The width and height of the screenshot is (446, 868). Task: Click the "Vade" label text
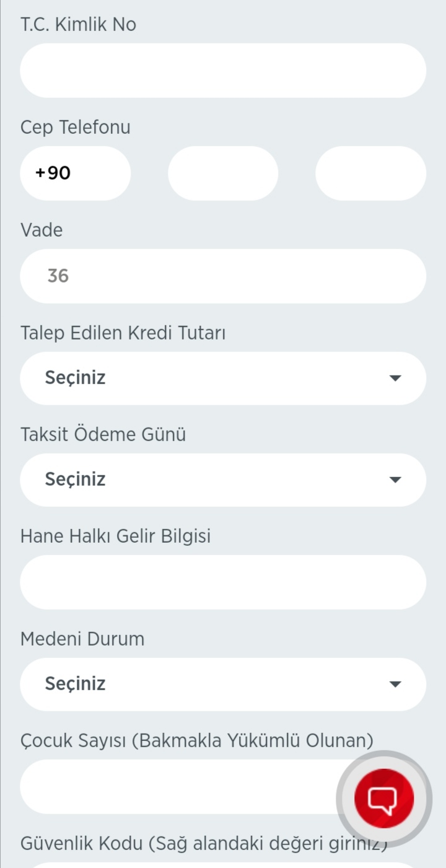42,230
